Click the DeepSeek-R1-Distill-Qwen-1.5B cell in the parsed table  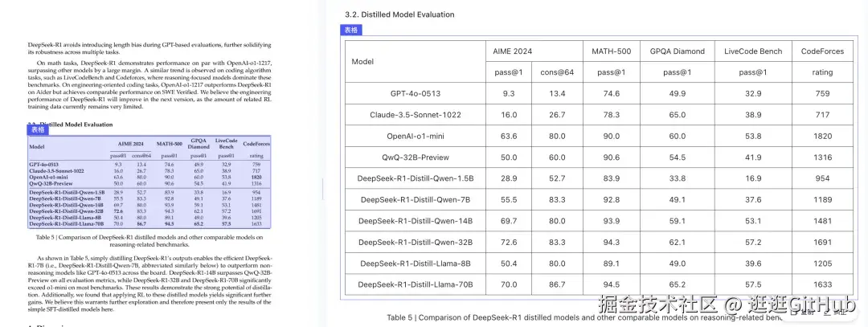click(x=416, y=178)
